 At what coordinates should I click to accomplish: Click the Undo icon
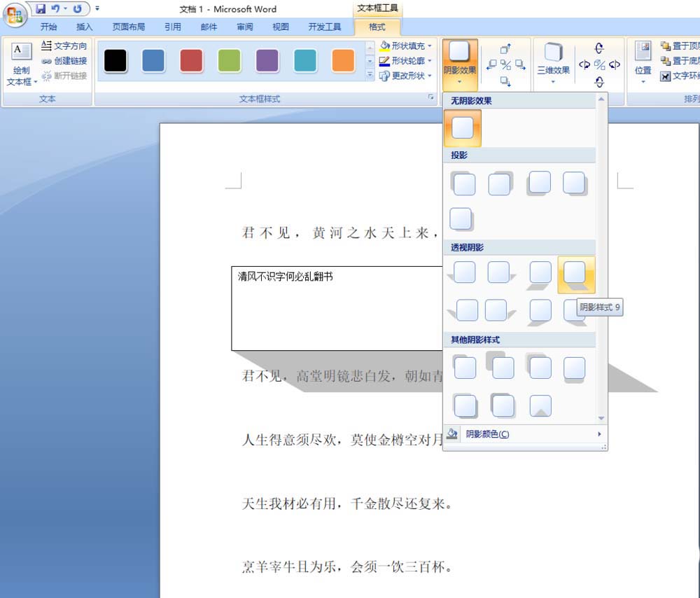coord(56,9)
